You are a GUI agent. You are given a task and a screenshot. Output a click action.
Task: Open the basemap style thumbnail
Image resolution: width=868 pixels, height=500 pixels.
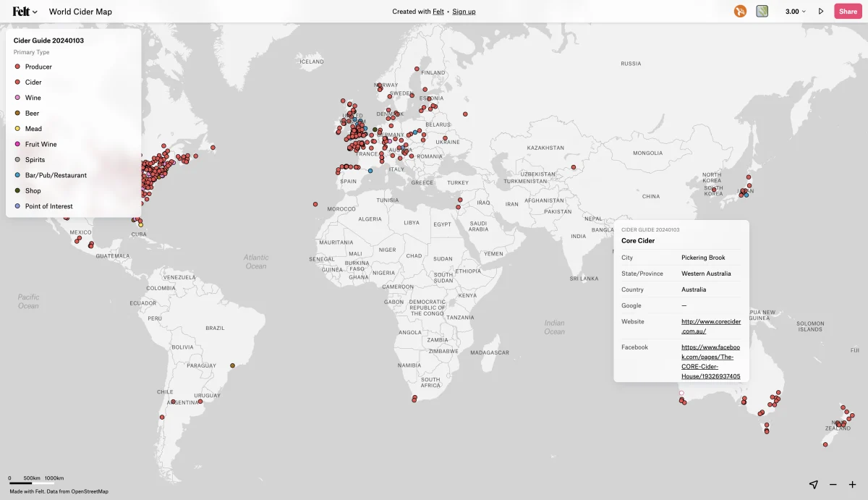point(762,12)
